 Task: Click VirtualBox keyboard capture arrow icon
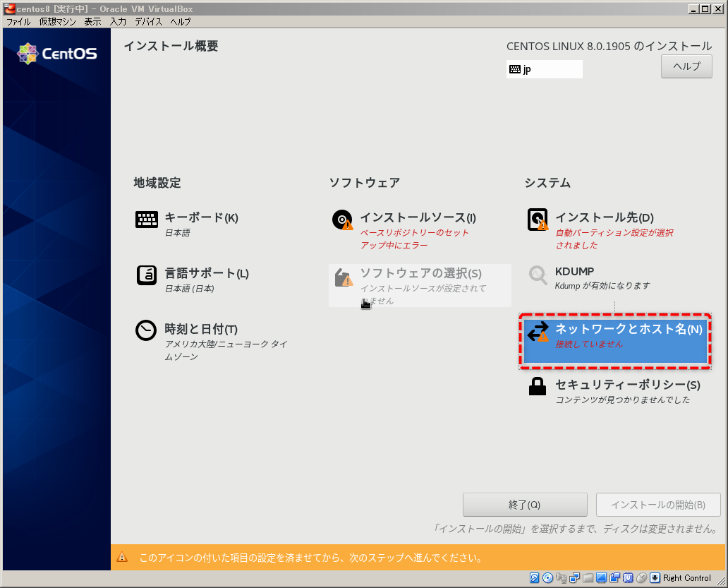pyautogui.click(x=655, y=578)
